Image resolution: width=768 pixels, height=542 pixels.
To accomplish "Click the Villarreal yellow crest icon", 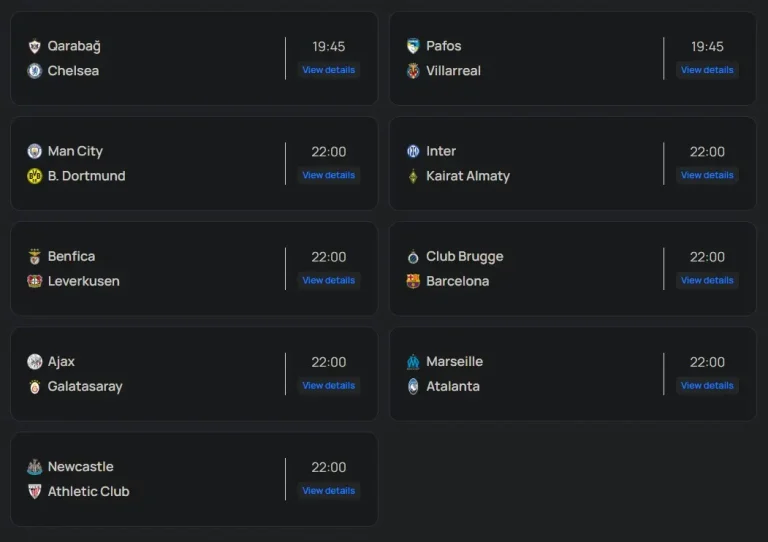I will (x=413, y=71).
